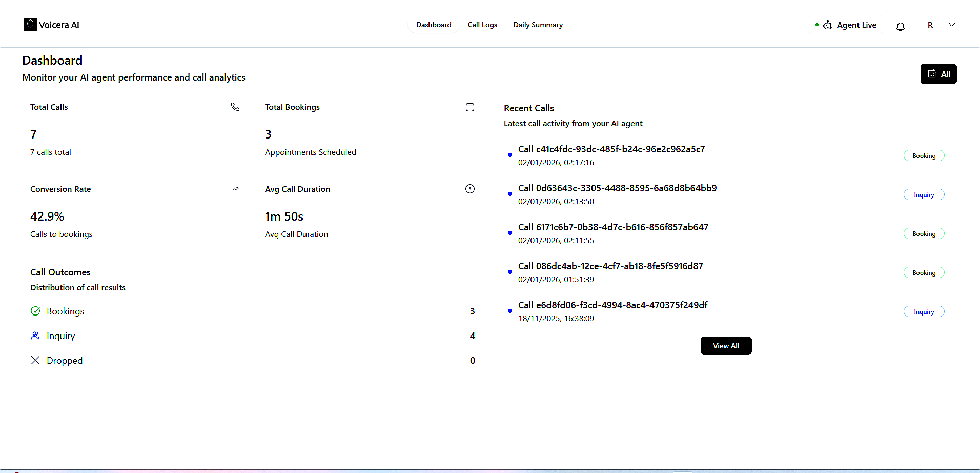980x473 pixels.
Task: Expand the user account chevron dropdown
Action: click(x=951, y=25)
